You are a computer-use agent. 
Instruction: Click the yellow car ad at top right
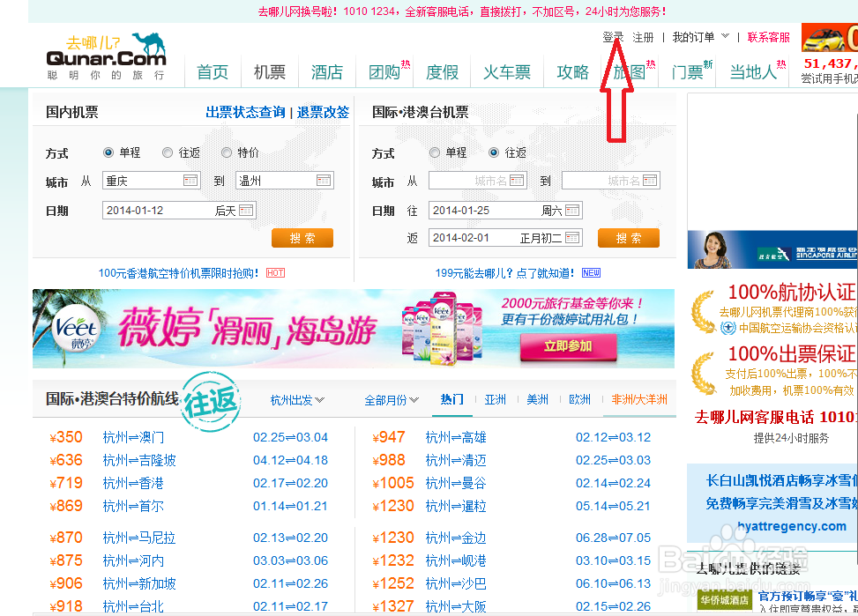point(830,38)
